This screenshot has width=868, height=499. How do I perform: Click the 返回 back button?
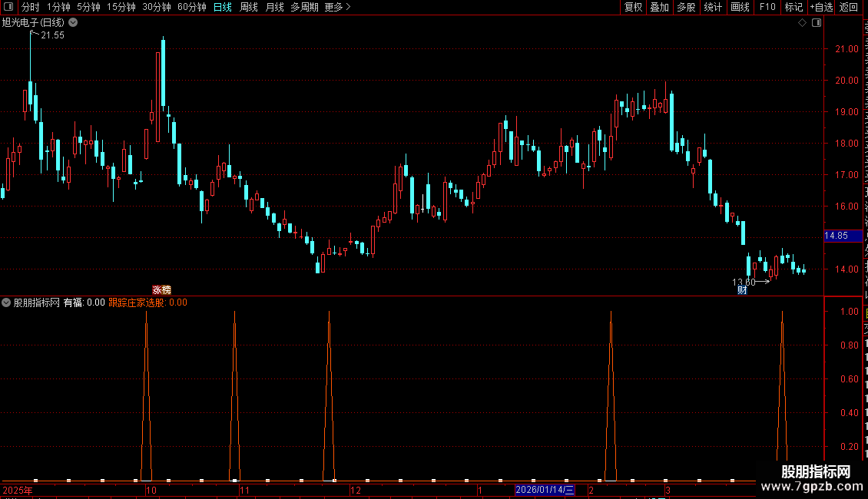coord(848,7)
